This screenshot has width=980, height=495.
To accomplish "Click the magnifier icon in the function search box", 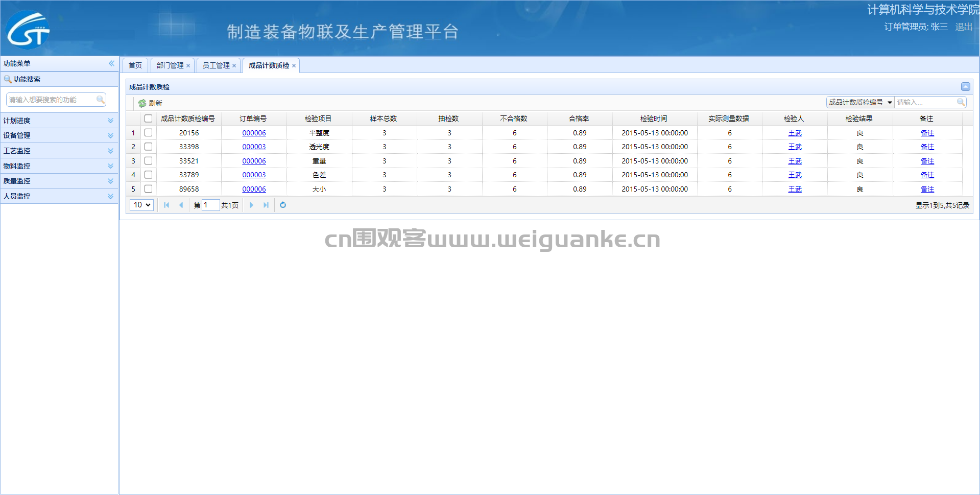I will [100, 100].
